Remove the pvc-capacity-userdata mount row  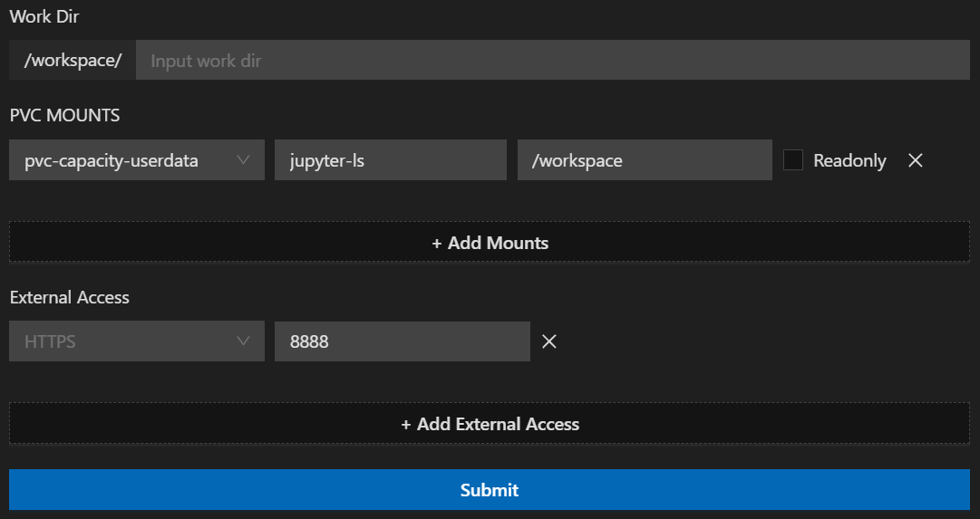click(x=916, y=160)
